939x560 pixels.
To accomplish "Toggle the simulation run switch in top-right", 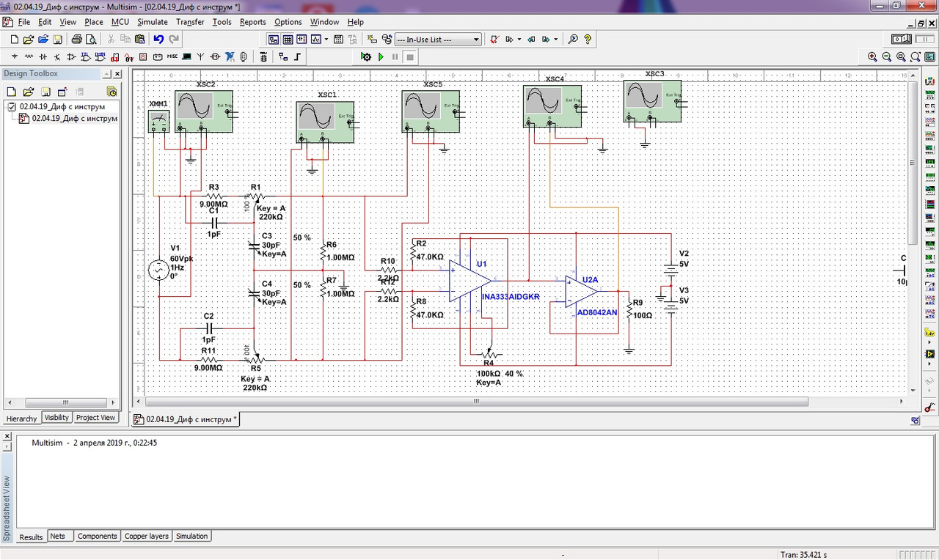I will click(x=901, y=40).
